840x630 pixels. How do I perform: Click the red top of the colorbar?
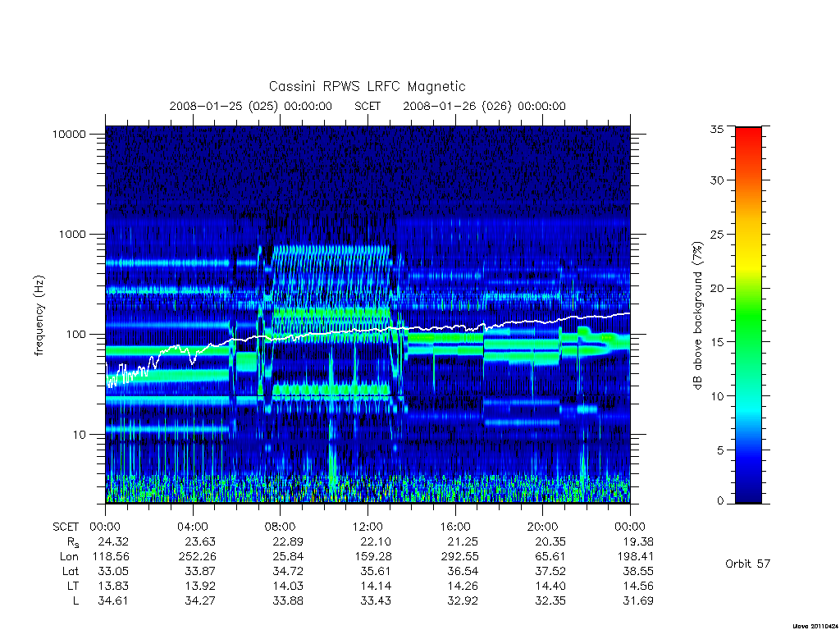748,134
